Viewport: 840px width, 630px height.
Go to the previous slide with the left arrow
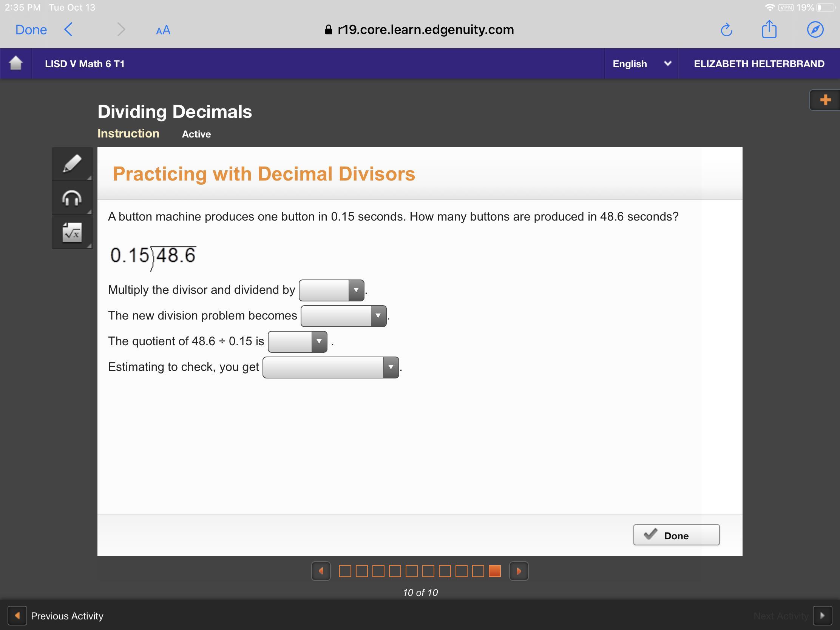(321, 571)
